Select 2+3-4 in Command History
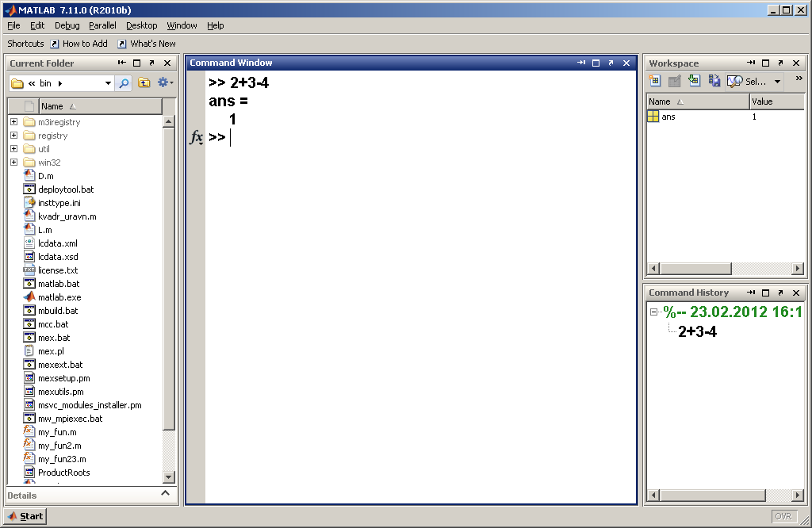This screenshot has height=528, width=812. 697,331
